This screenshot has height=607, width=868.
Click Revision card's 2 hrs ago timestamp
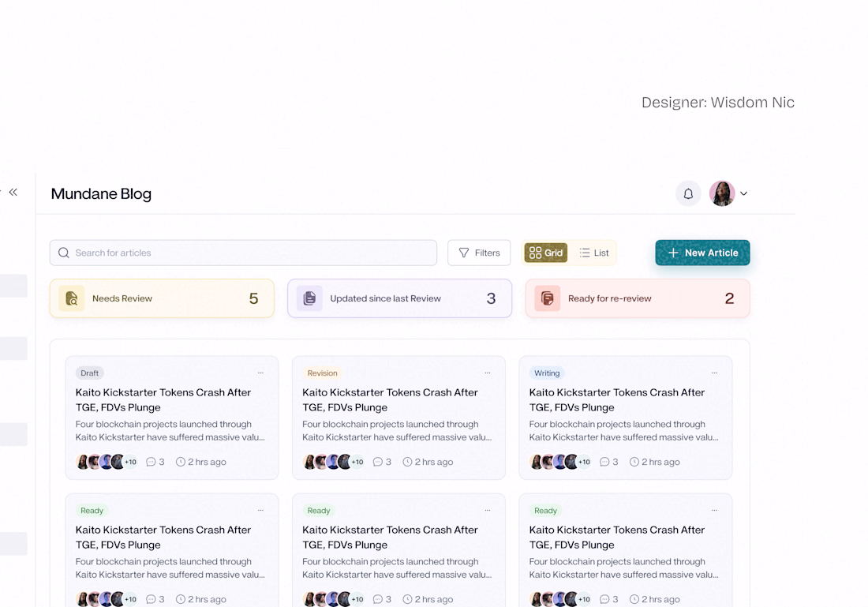tap(434, 462)
